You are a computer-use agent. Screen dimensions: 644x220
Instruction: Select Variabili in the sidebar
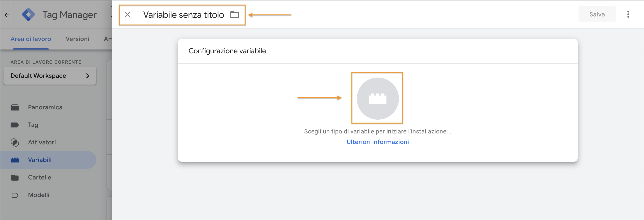coord(48,160)
